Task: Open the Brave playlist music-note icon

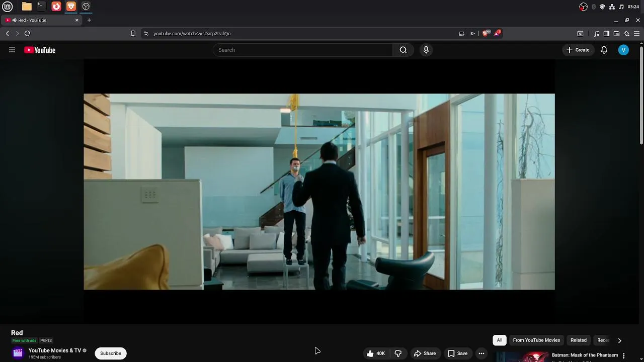Action: pos(596,34)
